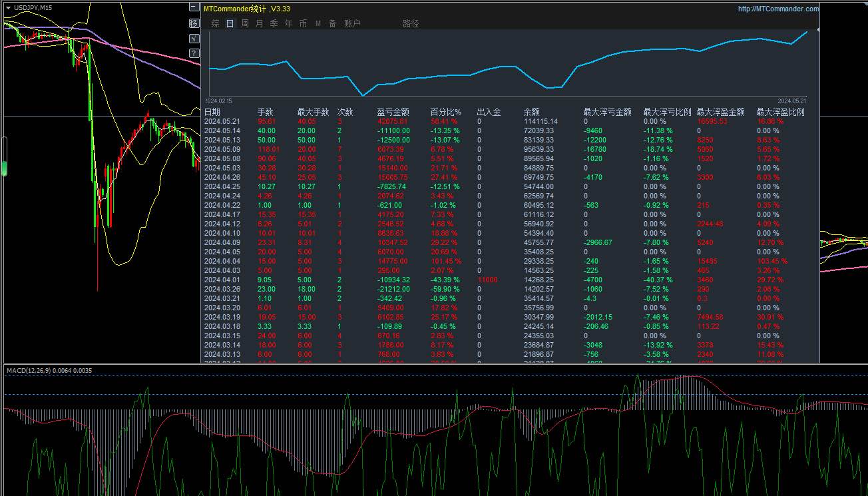This screenshot has width=868, height=496.
Task: Click the 出入金 column header
Action: 489,112
